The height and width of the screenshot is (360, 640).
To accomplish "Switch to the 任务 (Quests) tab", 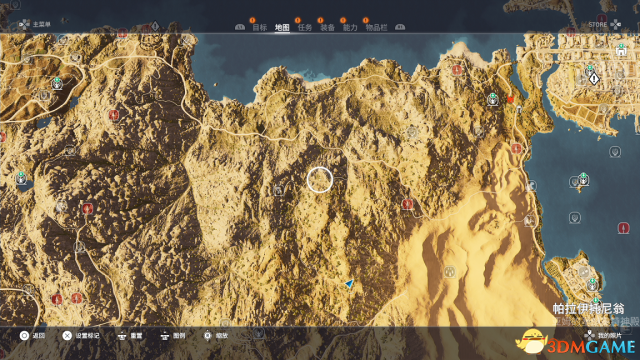I will click(x=305, y=27).
